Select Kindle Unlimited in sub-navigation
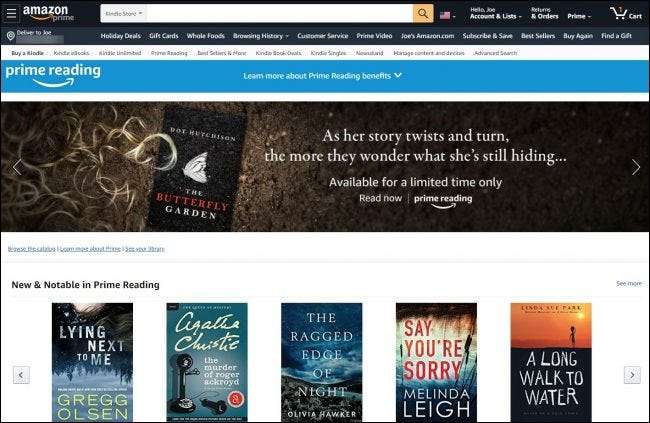650x423 pixels. tap(120, 53)
